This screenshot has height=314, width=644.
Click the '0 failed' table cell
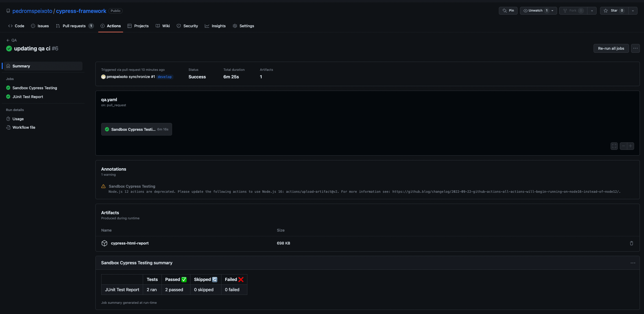[x=234, y=290]
